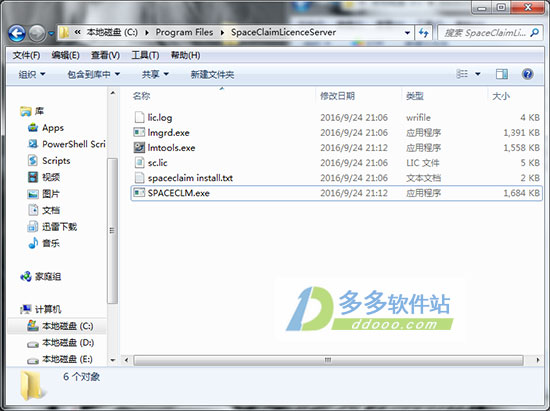Click the horizontal scrollbar left arrow
This screenshot has height=411, width=550.
127,360
